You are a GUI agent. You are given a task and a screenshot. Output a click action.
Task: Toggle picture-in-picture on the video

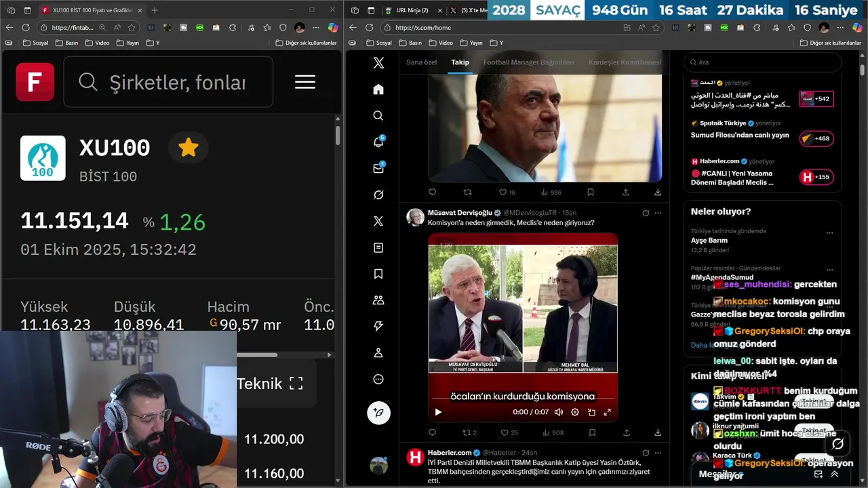point(591,412)
